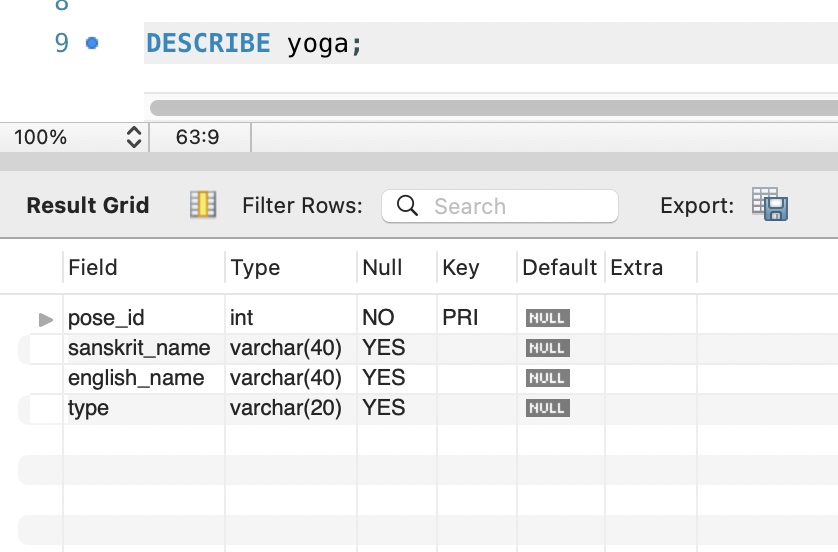Viewport: 838px width, 552px height.
Task: Click the Export recordset to file icon
Action: pyautogui.click(x=770, y=204)
